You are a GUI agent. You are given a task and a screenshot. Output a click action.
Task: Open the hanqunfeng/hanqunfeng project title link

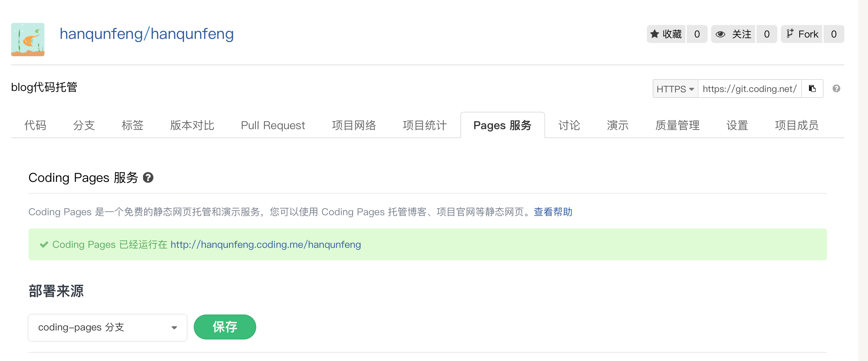147,34
